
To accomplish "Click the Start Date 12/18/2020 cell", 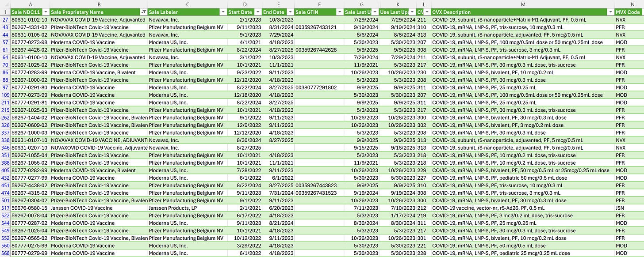I will (245, 95).
